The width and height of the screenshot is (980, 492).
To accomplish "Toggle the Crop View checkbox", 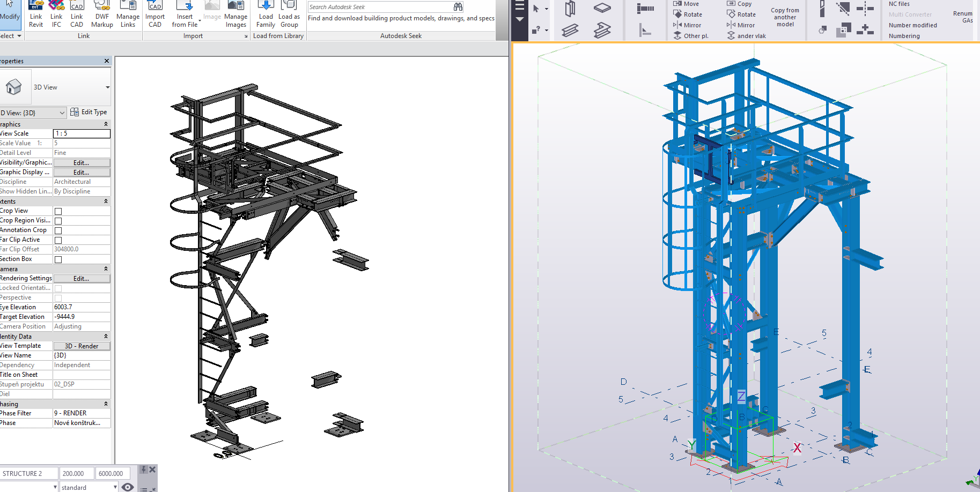I will click(58, 211).
